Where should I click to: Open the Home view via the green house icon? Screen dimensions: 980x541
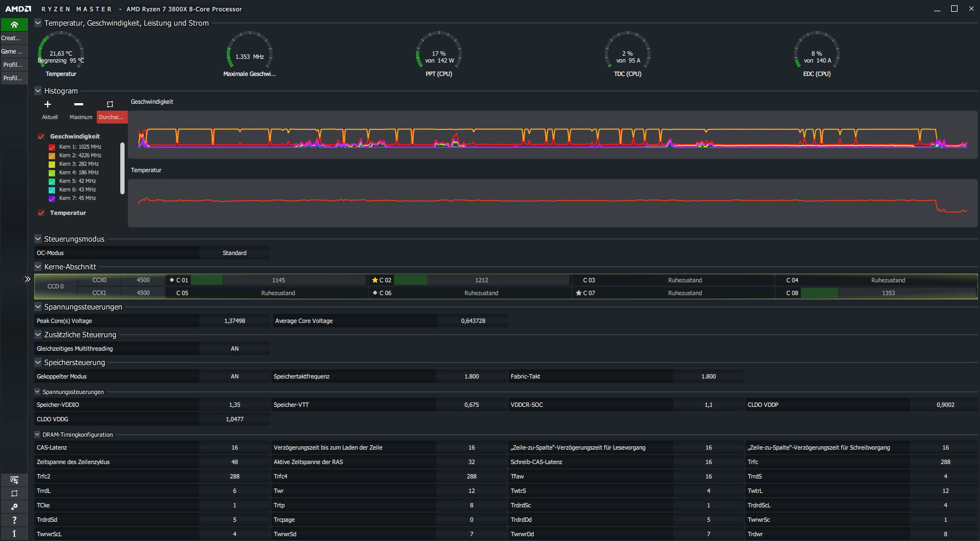tap(14, 25)
